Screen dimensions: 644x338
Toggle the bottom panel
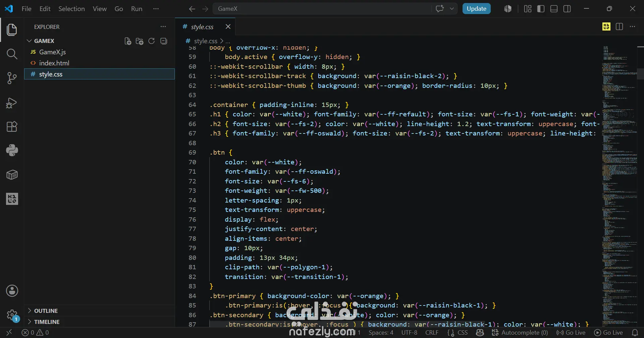554,9
